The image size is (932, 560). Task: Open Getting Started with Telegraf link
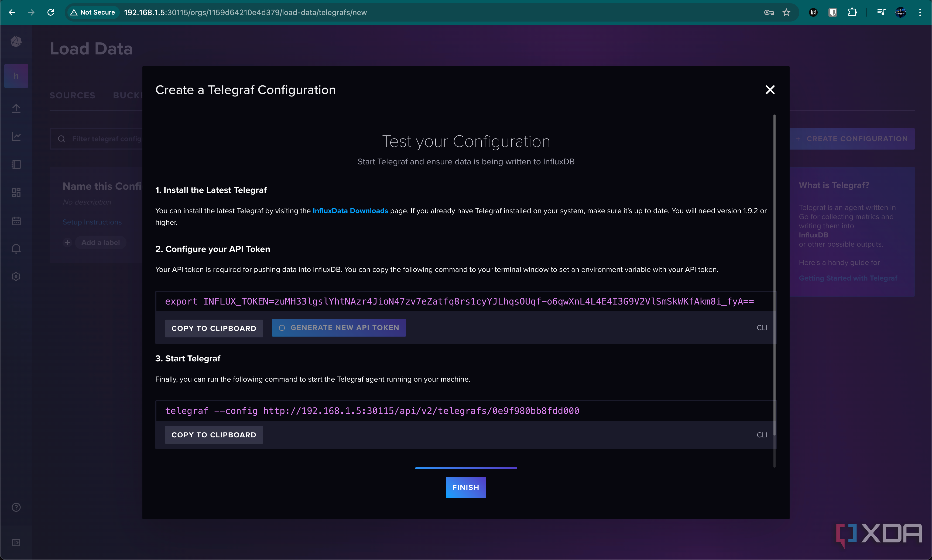coord(848,278)
